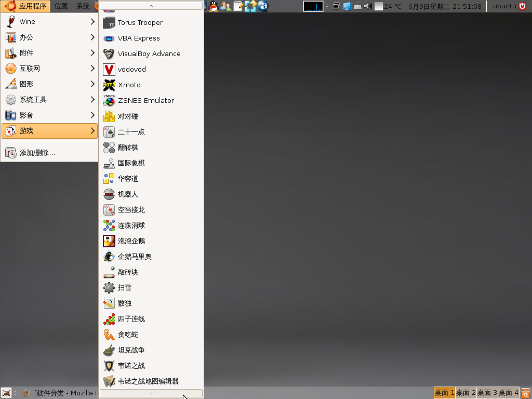Expand the 附件 submenu
Viewport: 532px width, 399px height.
49,52
